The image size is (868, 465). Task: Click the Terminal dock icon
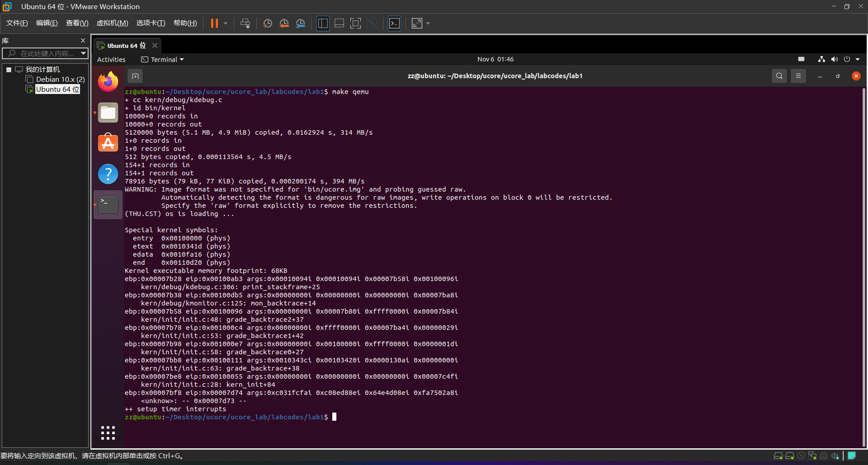[x=108, y=205]
